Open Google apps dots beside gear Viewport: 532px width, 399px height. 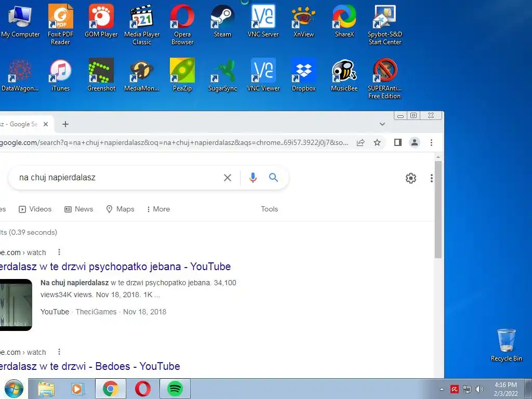pos(431,178)
